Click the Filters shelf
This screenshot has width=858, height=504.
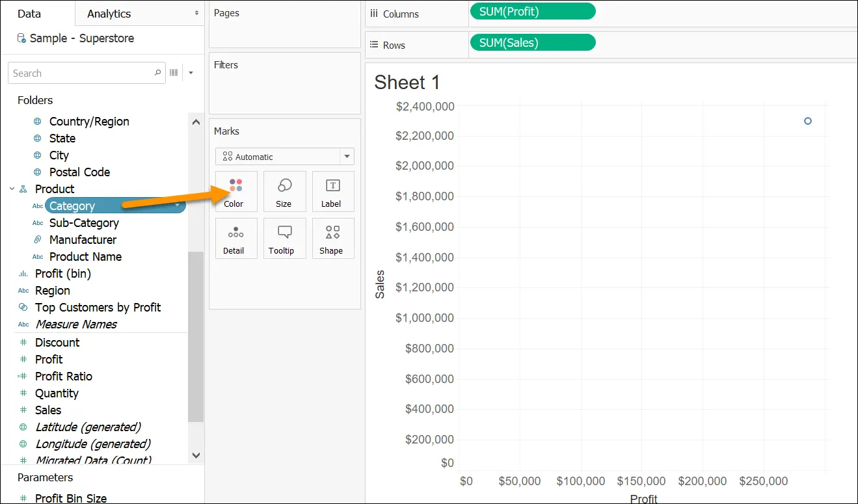click(285, 83)
